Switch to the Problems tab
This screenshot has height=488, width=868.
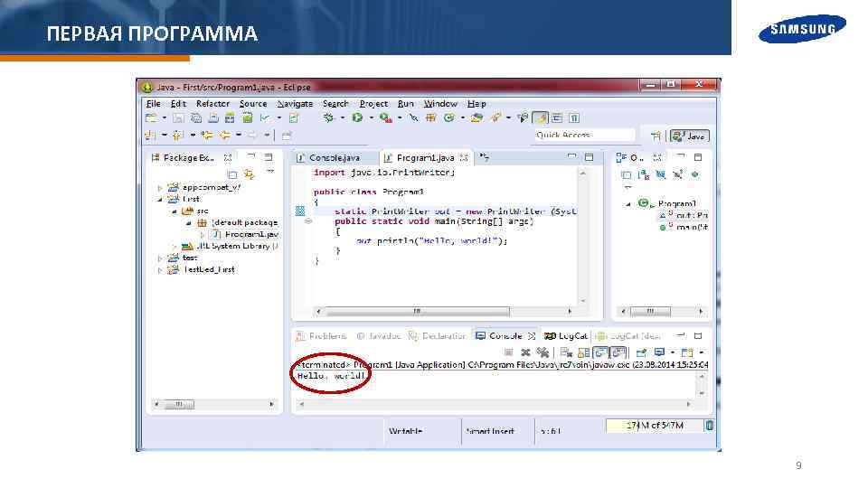tap(321, 336)
